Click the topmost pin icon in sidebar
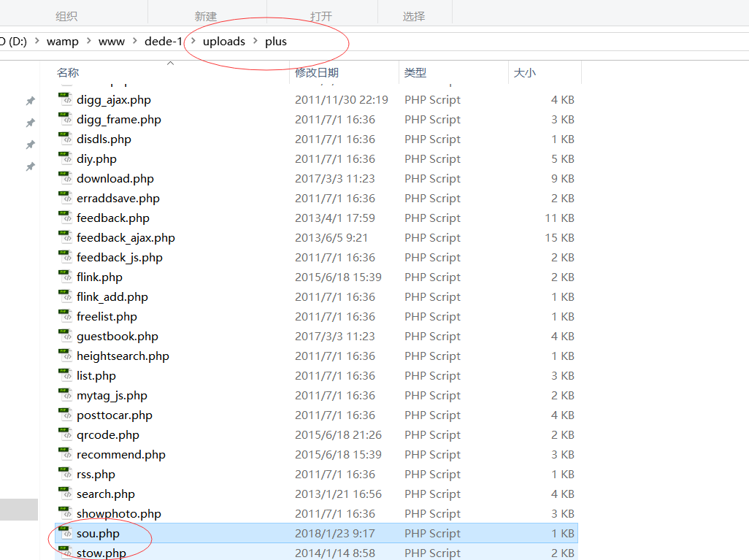This screenshot has width=749, height=560. point(30,101)
